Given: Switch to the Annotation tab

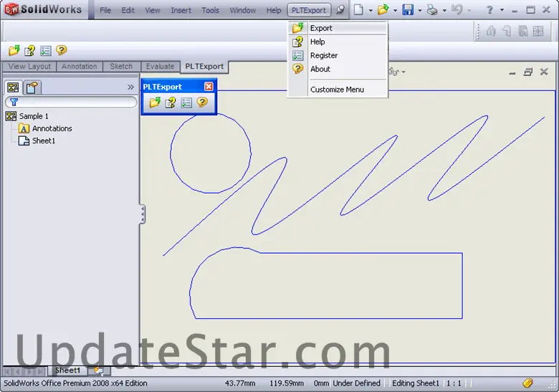Looking at the screenshot, I should pyautogui.click(x=79, y=67).
